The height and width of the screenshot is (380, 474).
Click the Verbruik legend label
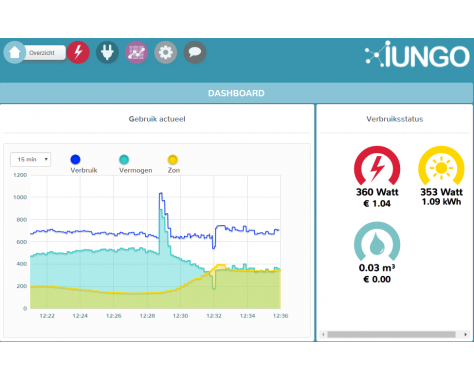coord(84,170)
